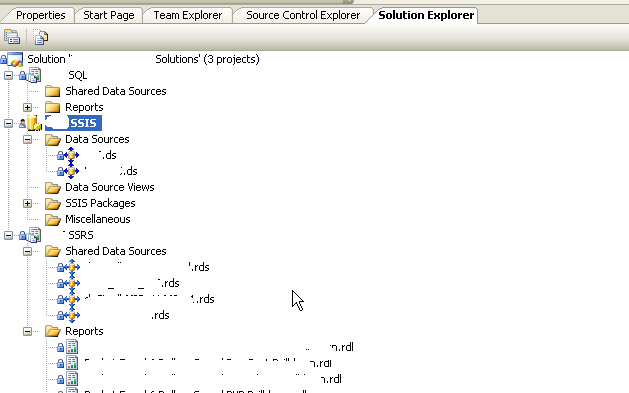Click second .rdl report file icon
Screen dimensions: 629x393
[72, 363]
